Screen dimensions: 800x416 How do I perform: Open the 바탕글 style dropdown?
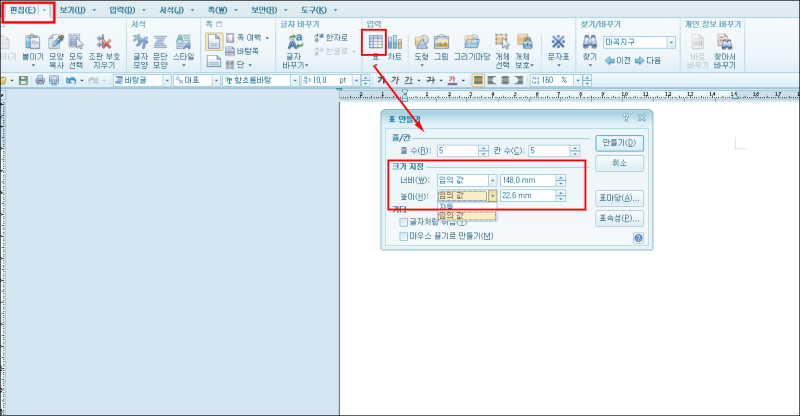pyautogui.click(x=166, y=81)
